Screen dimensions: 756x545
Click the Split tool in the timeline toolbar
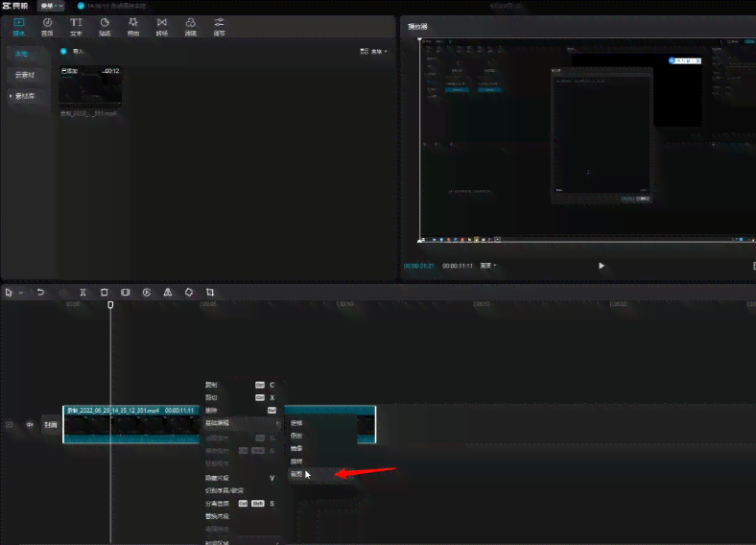83,293
